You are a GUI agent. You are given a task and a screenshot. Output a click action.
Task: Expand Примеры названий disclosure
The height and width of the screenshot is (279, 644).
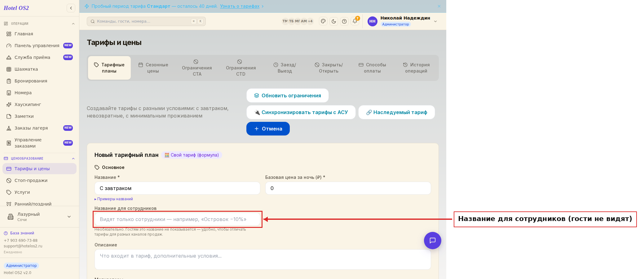[114, 199]
